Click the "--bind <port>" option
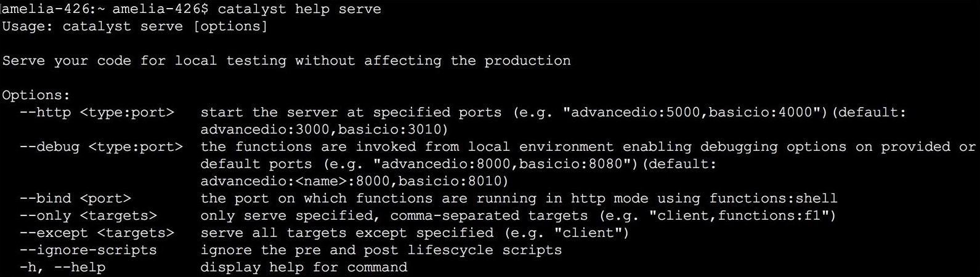980x277 pixels. [x=75, y=199]
